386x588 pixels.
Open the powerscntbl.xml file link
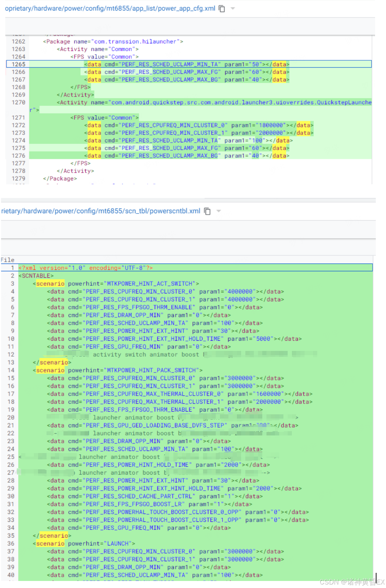point(101,211)
